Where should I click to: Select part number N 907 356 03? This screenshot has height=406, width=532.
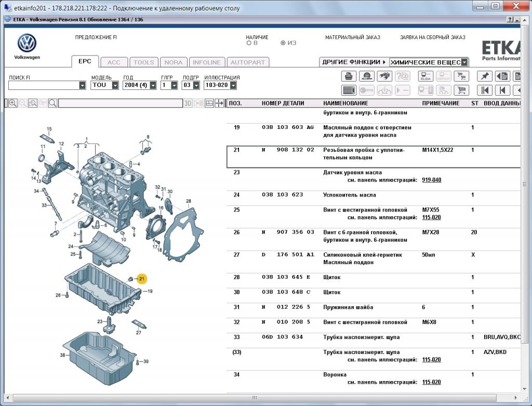[x=288, y=232]
